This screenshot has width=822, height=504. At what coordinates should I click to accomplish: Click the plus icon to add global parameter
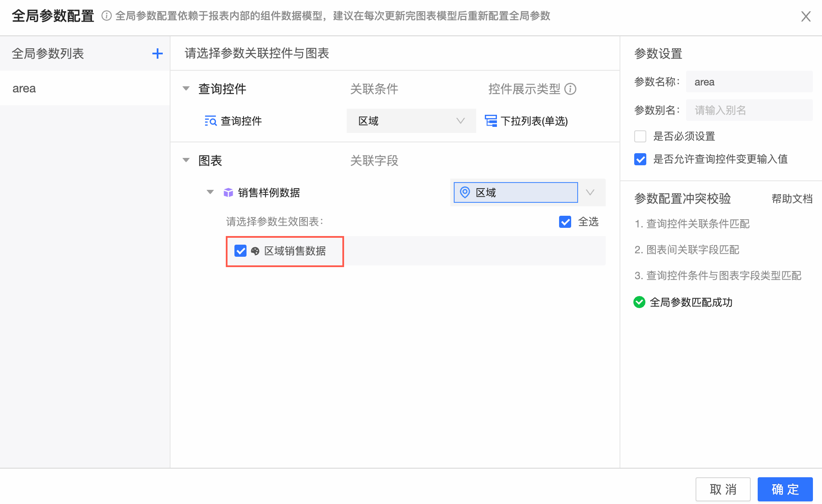[x=158, y=54]
